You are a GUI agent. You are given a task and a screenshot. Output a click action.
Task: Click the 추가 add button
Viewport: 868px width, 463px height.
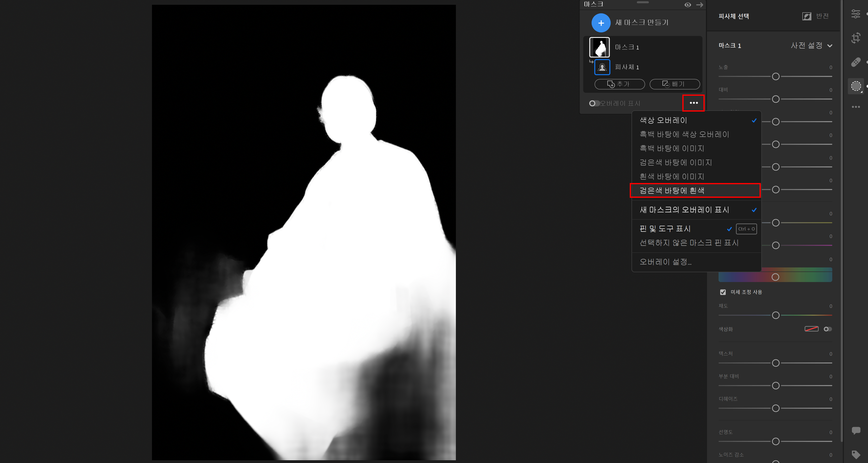point(619,84)
